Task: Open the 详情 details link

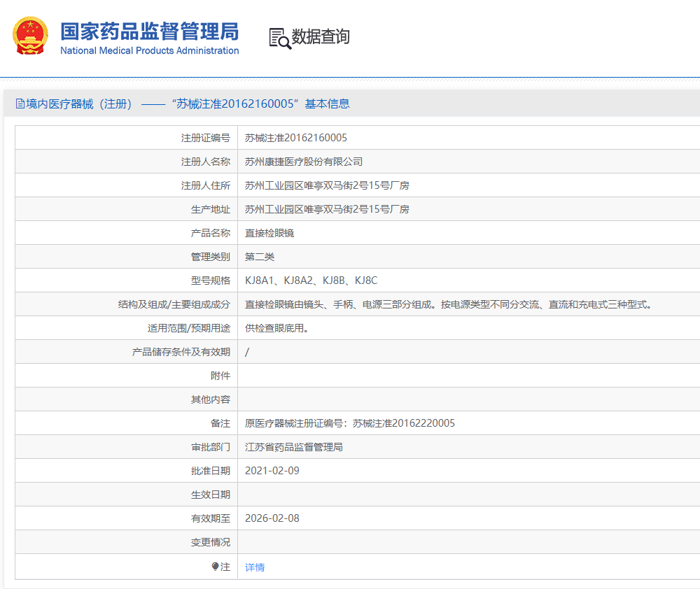Action: (255, 567)
